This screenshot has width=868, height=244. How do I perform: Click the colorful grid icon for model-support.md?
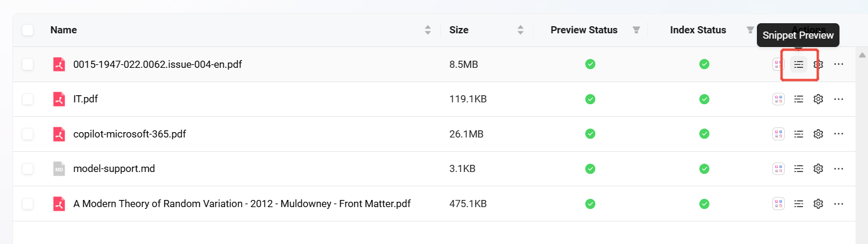[778, 169]
